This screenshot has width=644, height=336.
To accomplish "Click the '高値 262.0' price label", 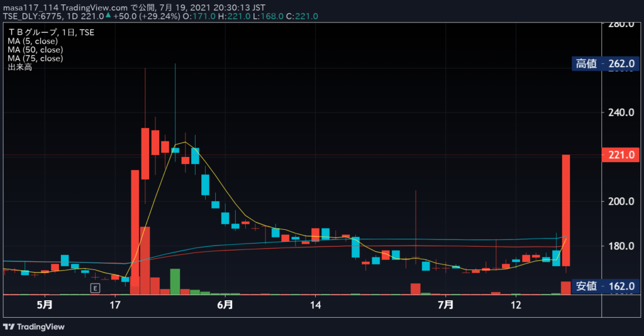I will [606, 63].
